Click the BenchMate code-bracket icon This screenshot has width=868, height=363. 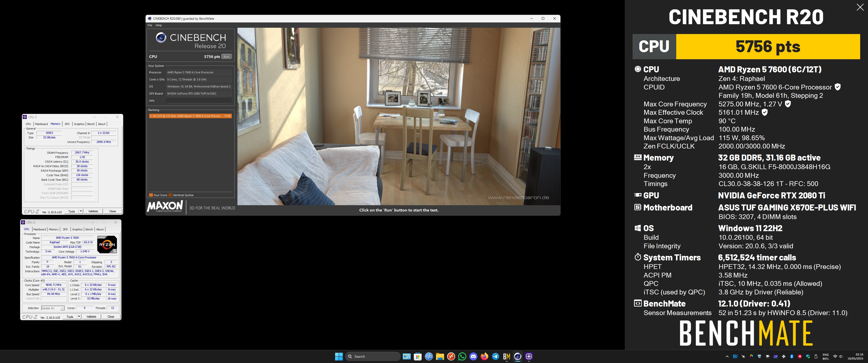[638, 303]
